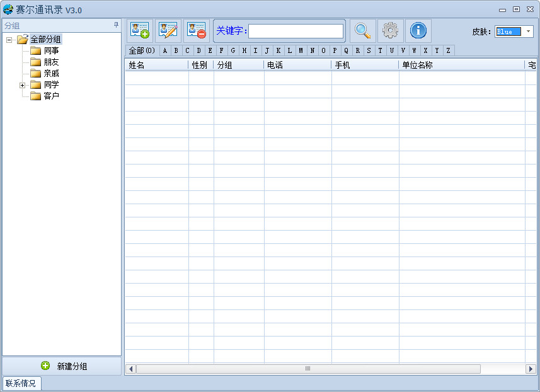Click the magnifier search icon
This screenshot has height=392, width=540.
tap(363, 31)
